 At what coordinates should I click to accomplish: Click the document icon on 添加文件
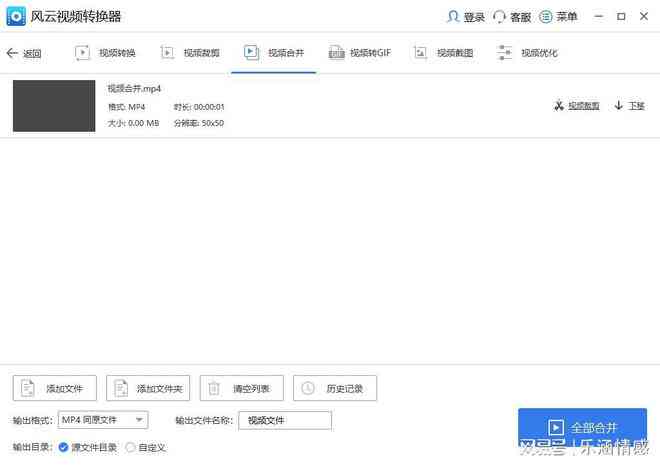(28, 388)
